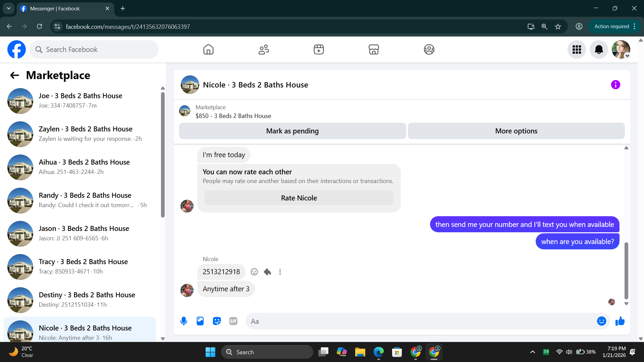Expand account menu on profile picture
Image resolution: width=644 pixels, height=362 pixels.
[x=627, y=56]
